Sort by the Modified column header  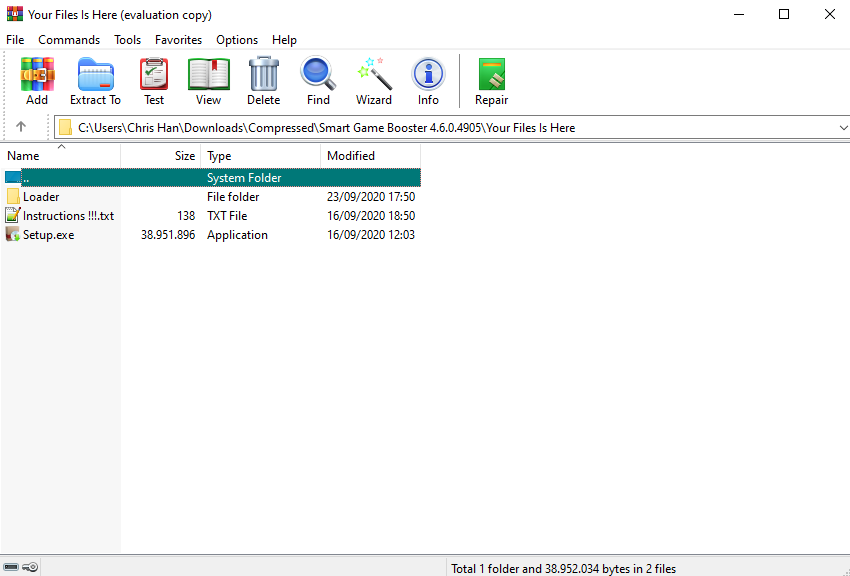point(371,156)
